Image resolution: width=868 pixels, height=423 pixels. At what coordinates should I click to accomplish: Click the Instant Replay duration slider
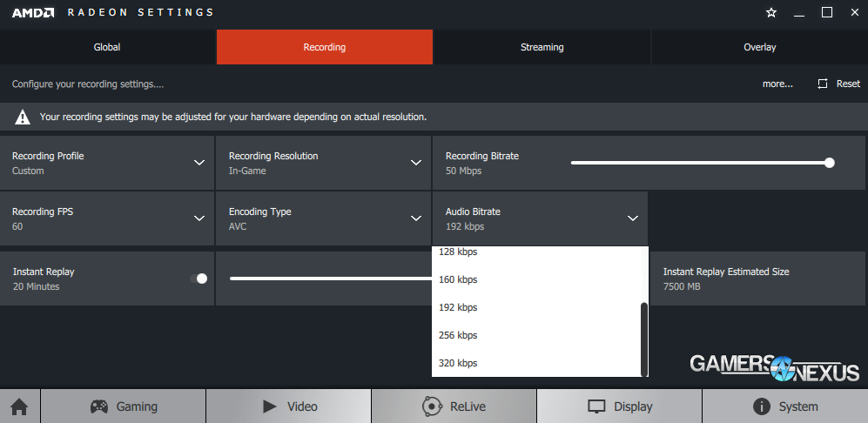[331, 279]
